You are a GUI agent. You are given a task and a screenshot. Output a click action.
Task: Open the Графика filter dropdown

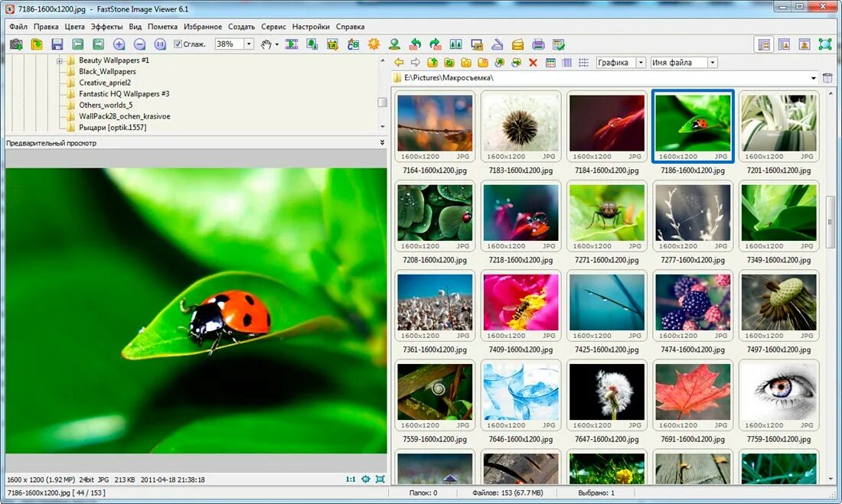point(641,63)
